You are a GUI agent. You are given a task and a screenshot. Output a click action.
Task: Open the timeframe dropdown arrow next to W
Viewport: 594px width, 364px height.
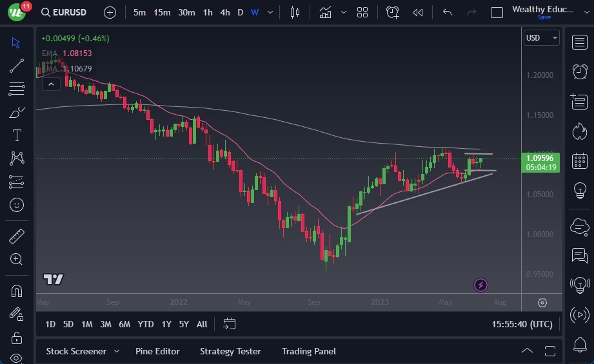270,12
